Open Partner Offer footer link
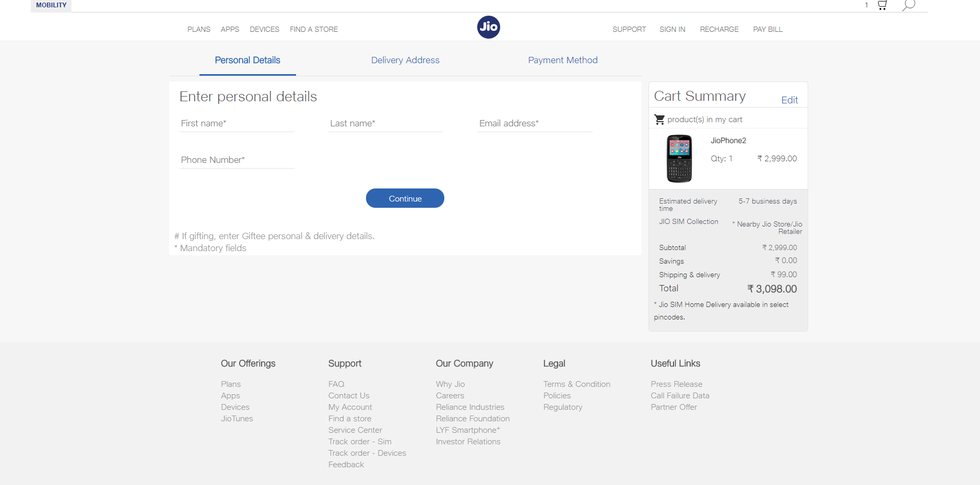The height and width of the screenshot is (485, 980). (674, 407)
